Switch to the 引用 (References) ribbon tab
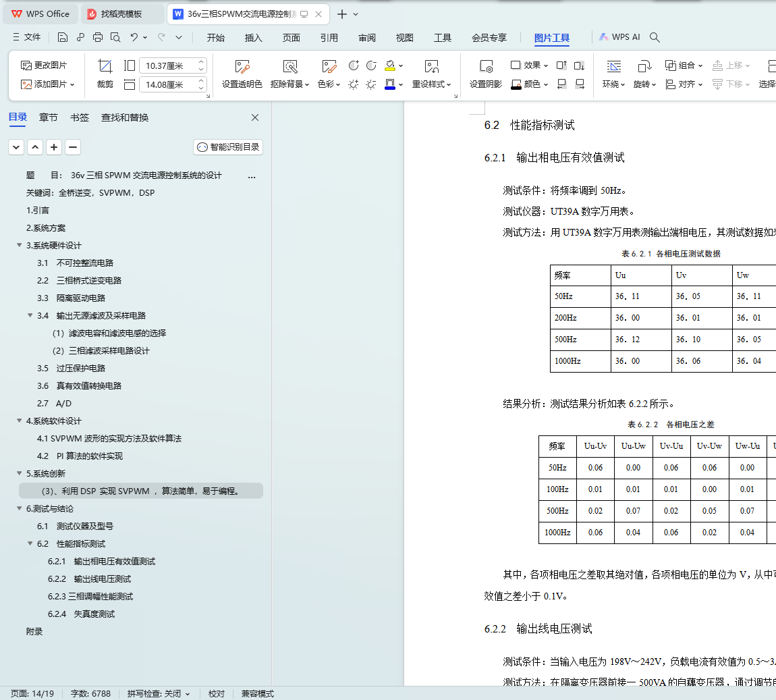The image size is (776, 700). [x=329, y=38]
